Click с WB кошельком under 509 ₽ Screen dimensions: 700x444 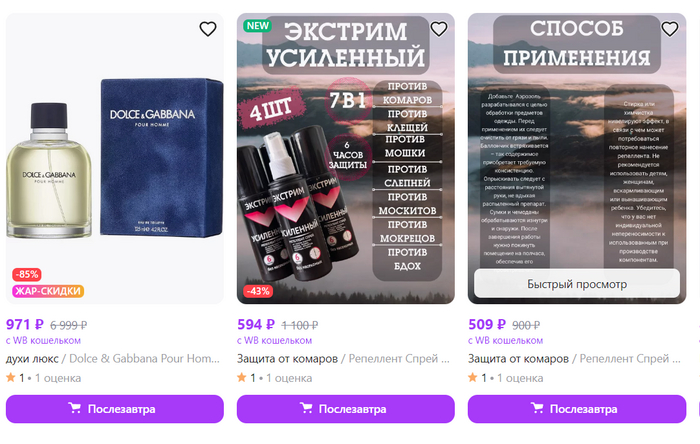pos(505,340)
